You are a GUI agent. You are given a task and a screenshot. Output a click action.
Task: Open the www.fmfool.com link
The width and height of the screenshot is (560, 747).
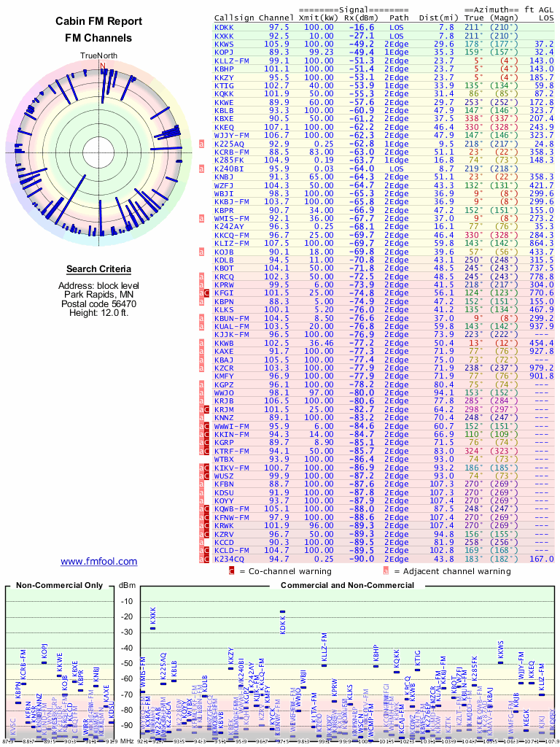pos(98,561)
